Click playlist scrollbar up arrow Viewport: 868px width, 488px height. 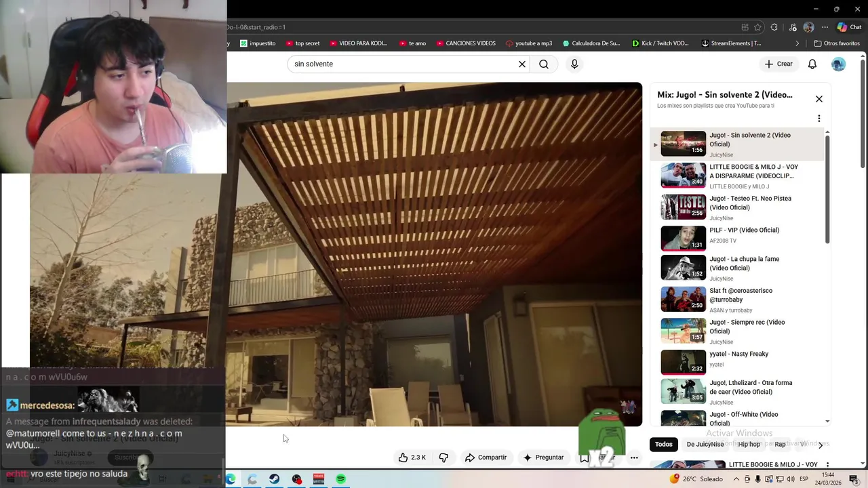click(x=827, y=131)
